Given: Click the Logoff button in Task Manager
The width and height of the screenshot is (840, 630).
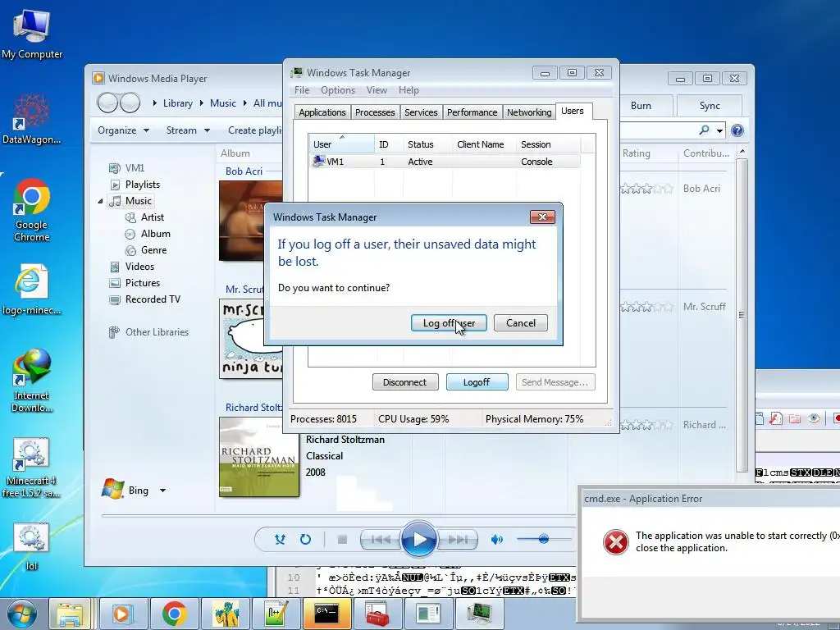Looking at the screenshot, I should [x=477, y=382].
